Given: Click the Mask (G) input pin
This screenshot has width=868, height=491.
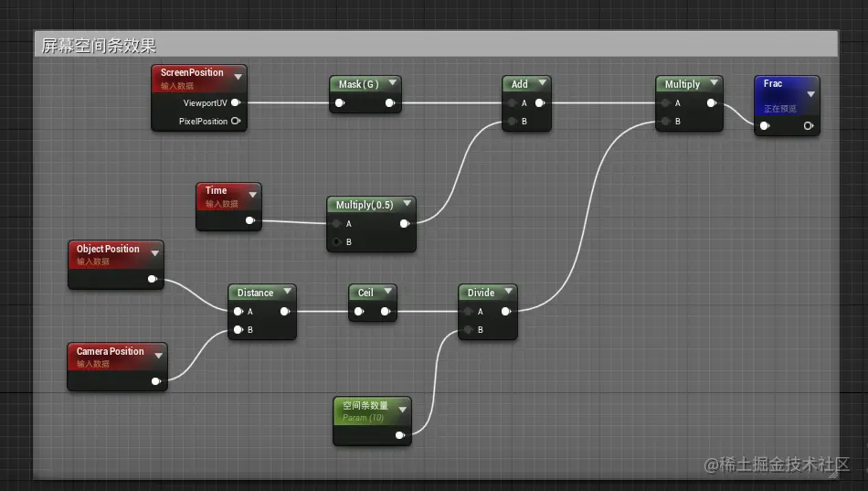Looking at the screenshot, I should pos(340,103).
